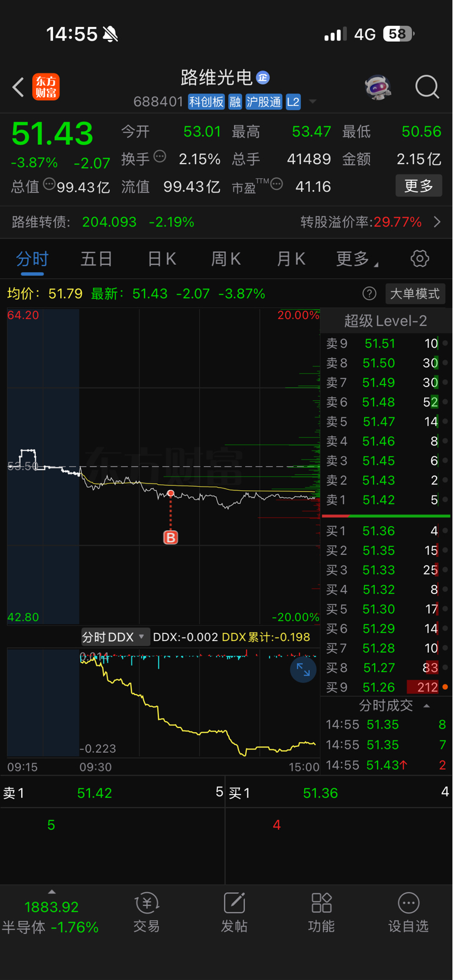Open 路维转债 detail chevron
Image resolution: width=453 pixels, height=980 pixels.
click(437, 222)
